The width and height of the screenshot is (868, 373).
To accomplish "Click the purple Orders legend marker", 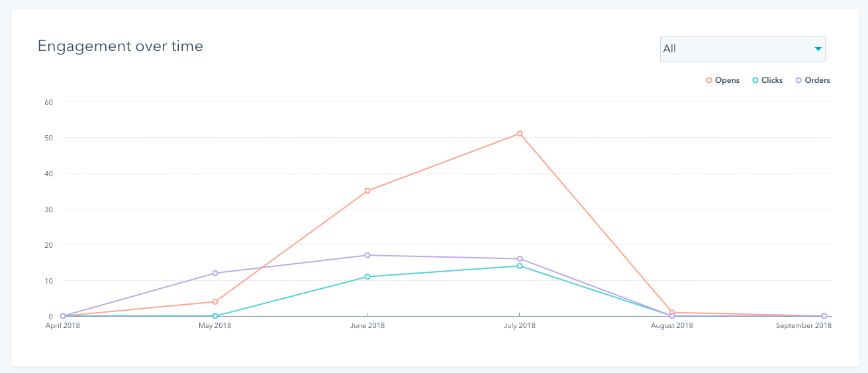I will click(x=799, y=80).
